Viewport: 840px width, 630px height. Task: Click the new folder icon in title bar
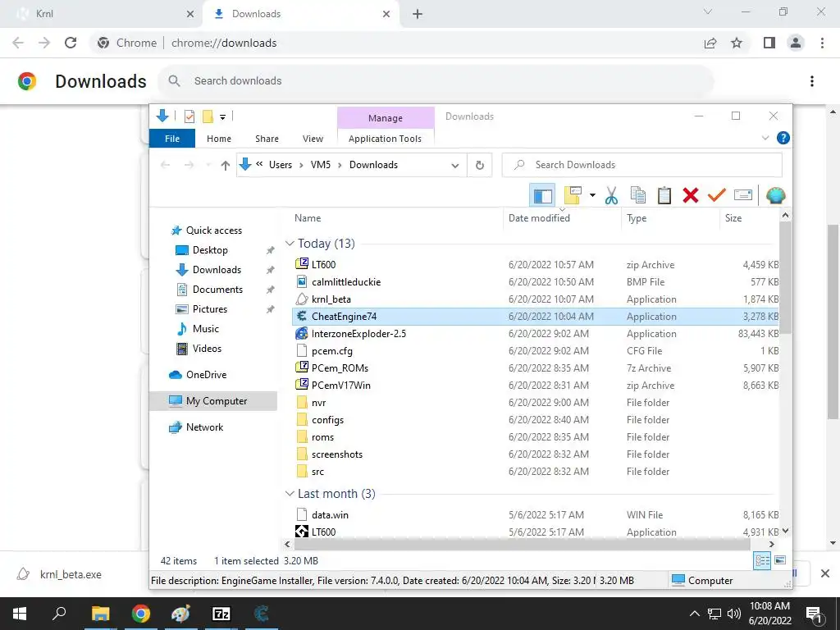(x=208, y=116)
